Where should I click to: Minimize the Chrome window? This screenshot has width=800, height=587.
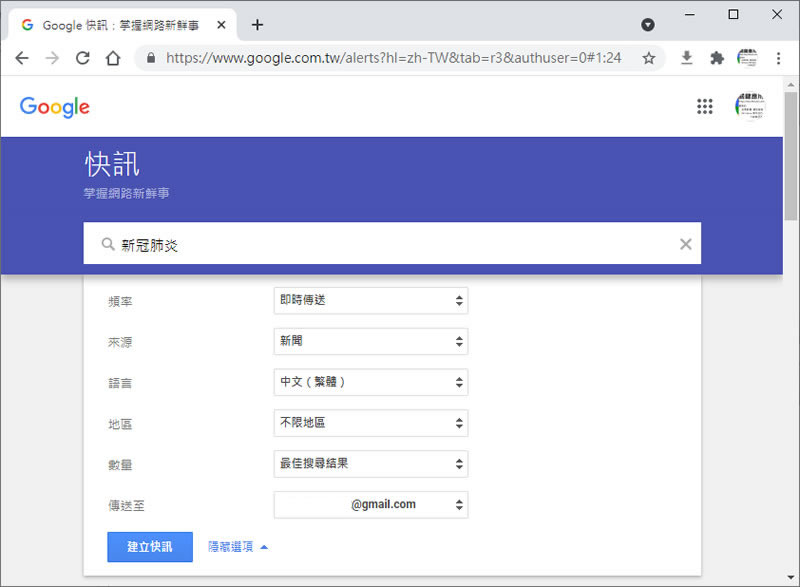click(x=690, y=15)
